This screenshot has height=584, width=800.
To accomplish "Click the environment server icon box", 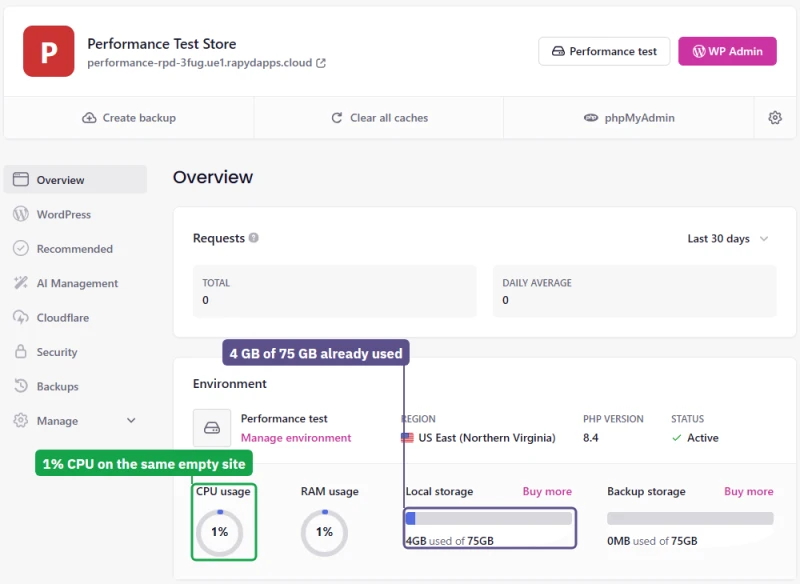I will 212,428.
